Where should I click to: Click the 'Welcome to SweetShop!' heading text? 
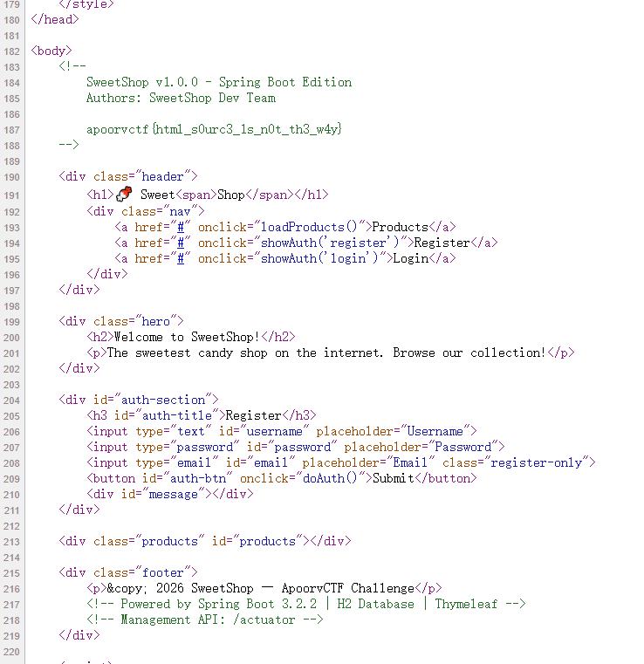point(187,337)
